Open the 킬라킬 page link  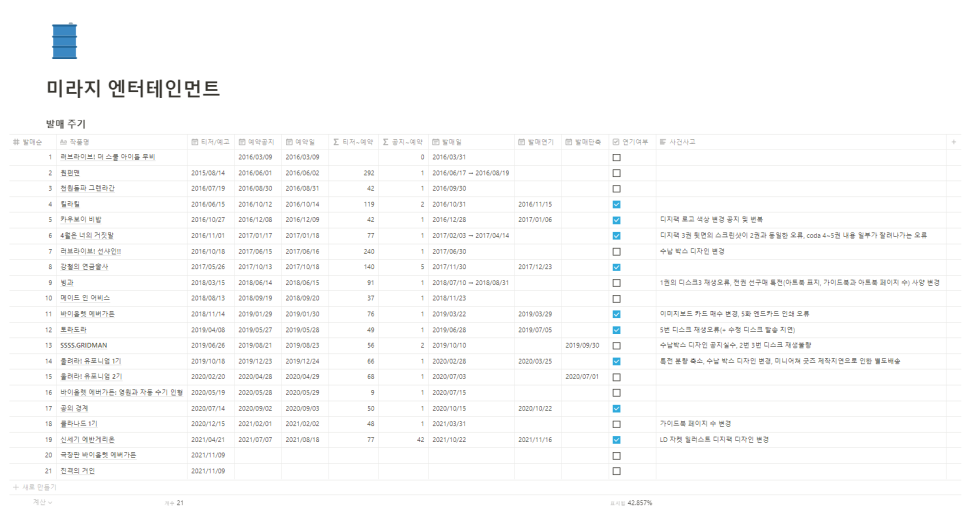tap(70, 205)
